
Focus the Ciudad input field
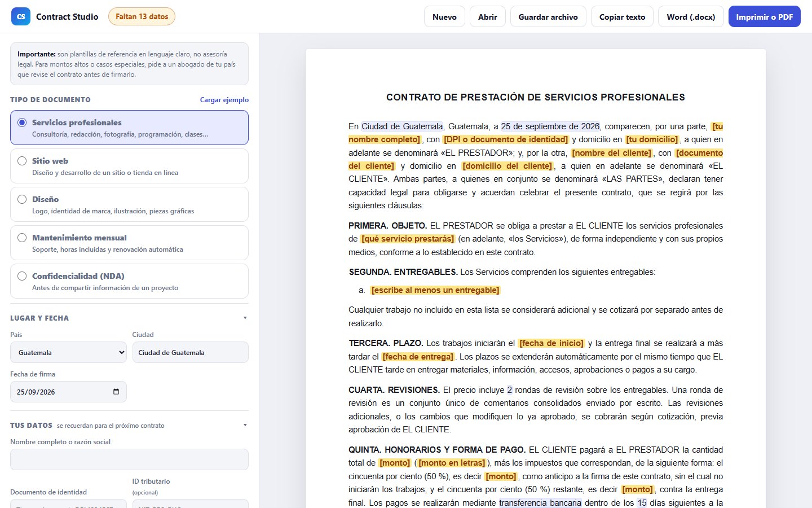click(191, 352)
